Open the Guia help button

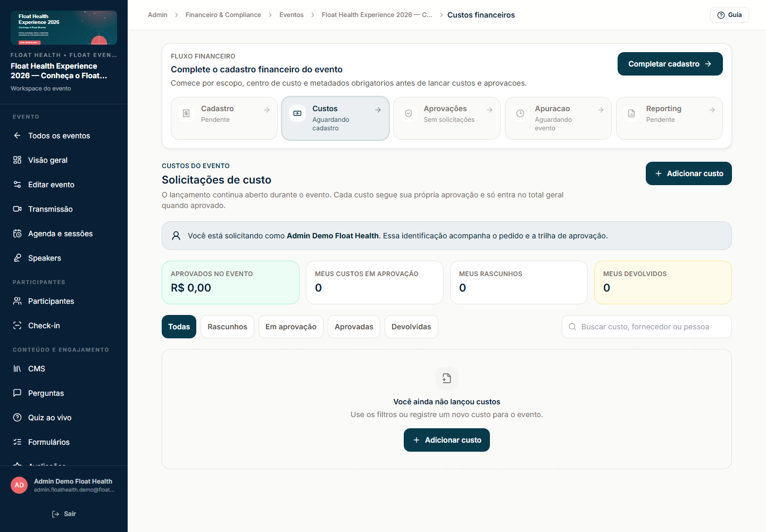click(729, 15)
